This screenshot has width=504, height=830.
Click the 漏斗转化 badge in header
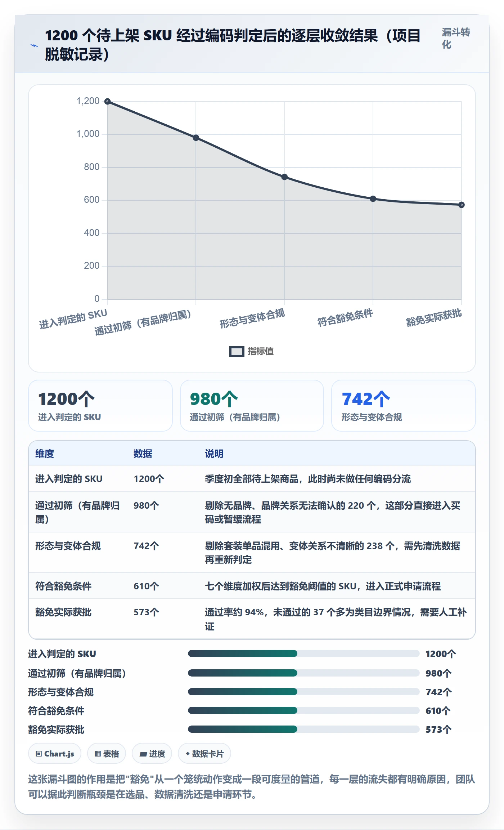tap(456, 38)
